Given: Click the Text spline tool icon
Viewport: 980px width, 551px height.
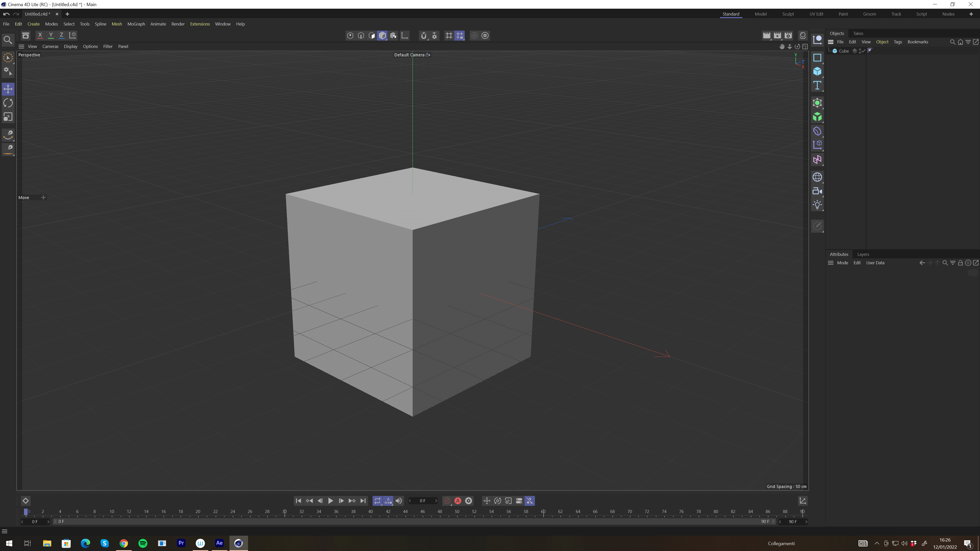Looking at the screenshot, I should [x=817, y=85].
